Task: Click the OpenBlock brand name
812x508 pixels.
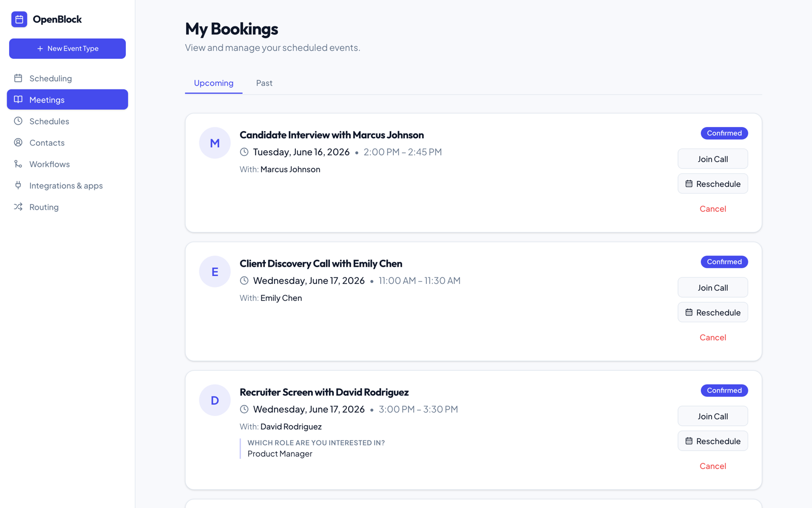Action: click(57, 19)
